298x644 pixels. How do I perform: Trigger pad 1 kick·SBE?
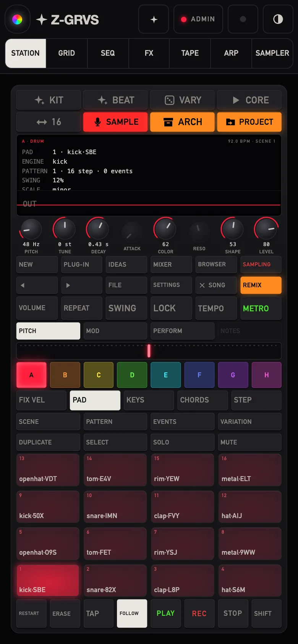48,581
